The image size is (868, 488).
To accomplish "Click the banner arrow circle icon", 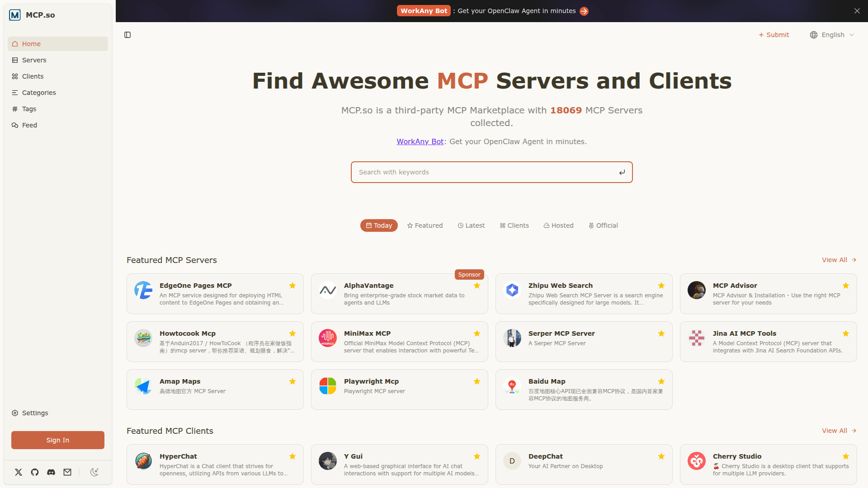I will tap(584, 11).
